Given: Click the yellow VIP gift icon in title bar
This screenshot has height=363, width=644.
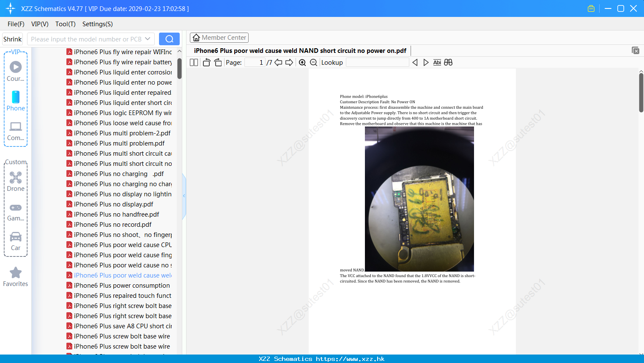Looking at the screenshot, I should pyautogui.click(x=591, y=8).
